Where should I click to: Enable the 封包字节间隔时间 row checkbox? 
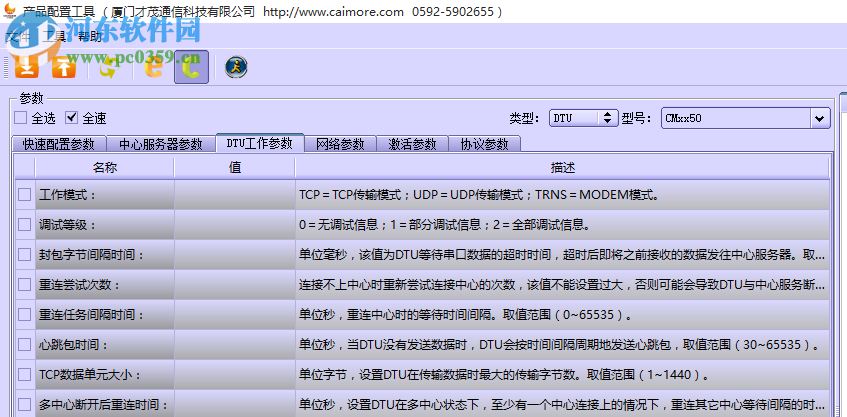coord(25,254)
